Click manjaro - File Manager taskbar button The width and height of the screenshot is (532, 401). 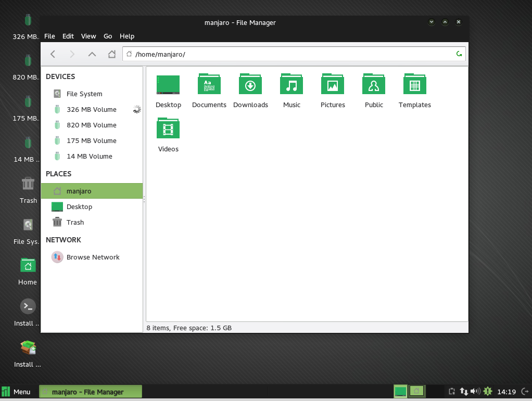tap(91, 392)
